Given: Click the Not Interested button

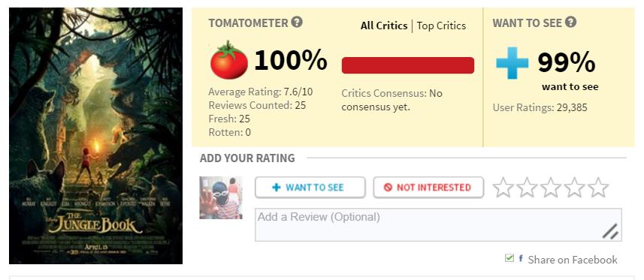Looking at the screenshot, I should point(428,188).
